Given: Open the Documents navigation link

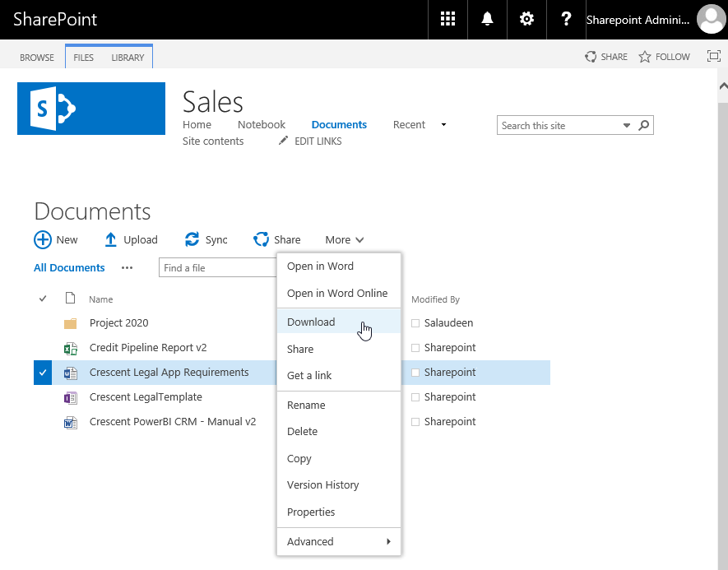Looking at the screenshot, I should [338, 124].
